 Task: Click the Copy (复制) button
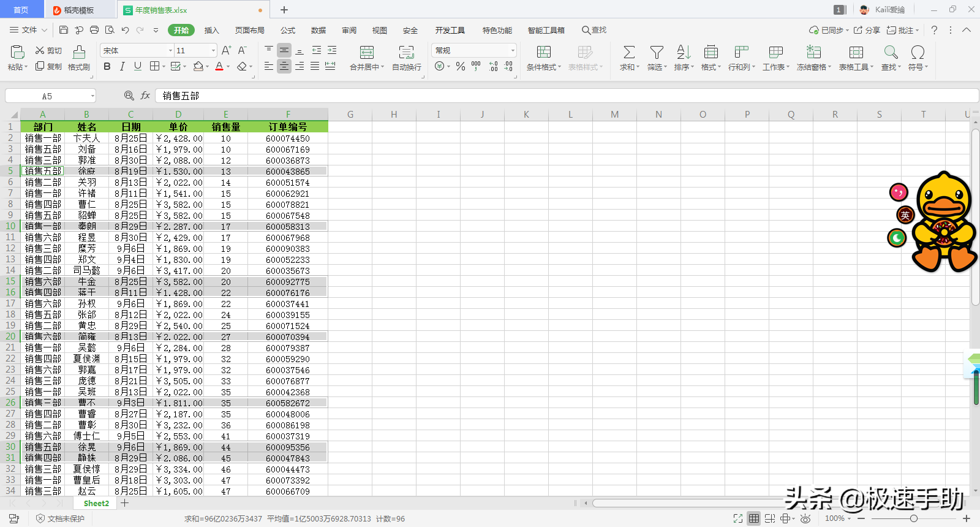tap(48, 66)
